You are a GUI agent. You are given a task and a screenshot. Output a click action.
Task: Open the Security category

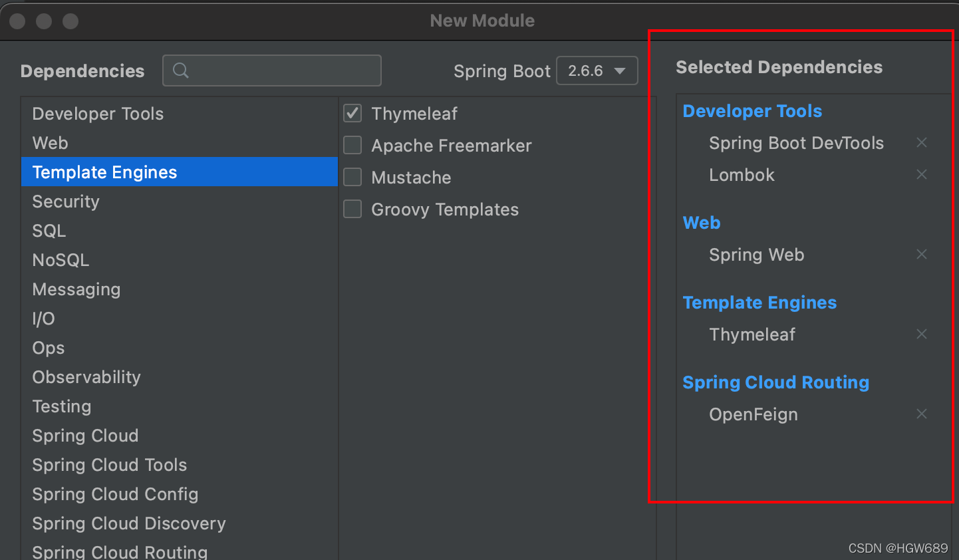(180, 202)
